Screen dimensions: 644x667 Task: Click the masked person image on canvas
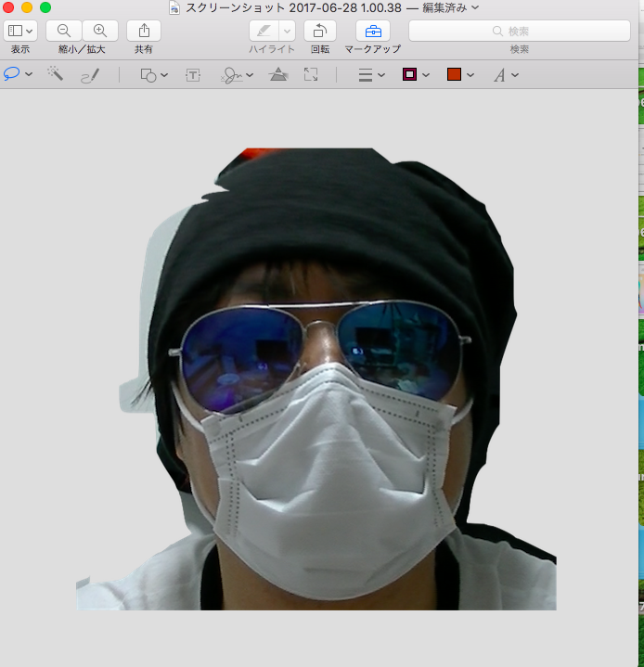pyautogui.click(x=316, y=378)
